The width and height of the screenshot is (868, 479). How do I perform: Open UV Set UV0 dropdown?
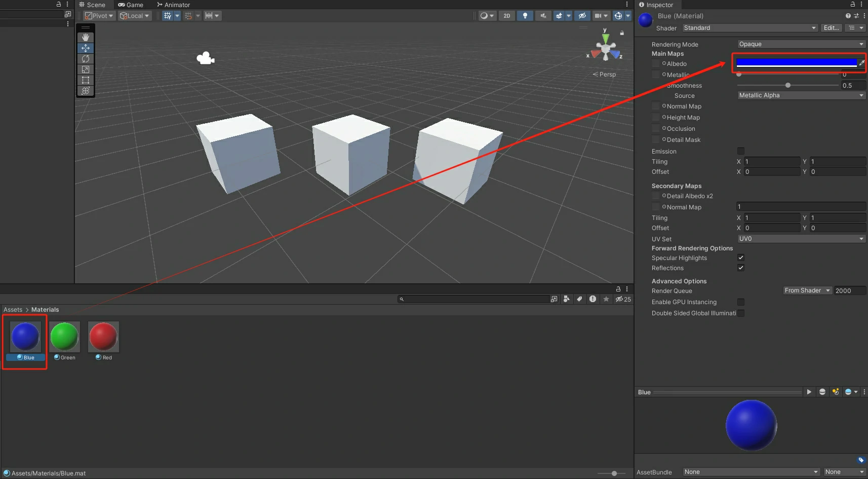coord(801,239)
